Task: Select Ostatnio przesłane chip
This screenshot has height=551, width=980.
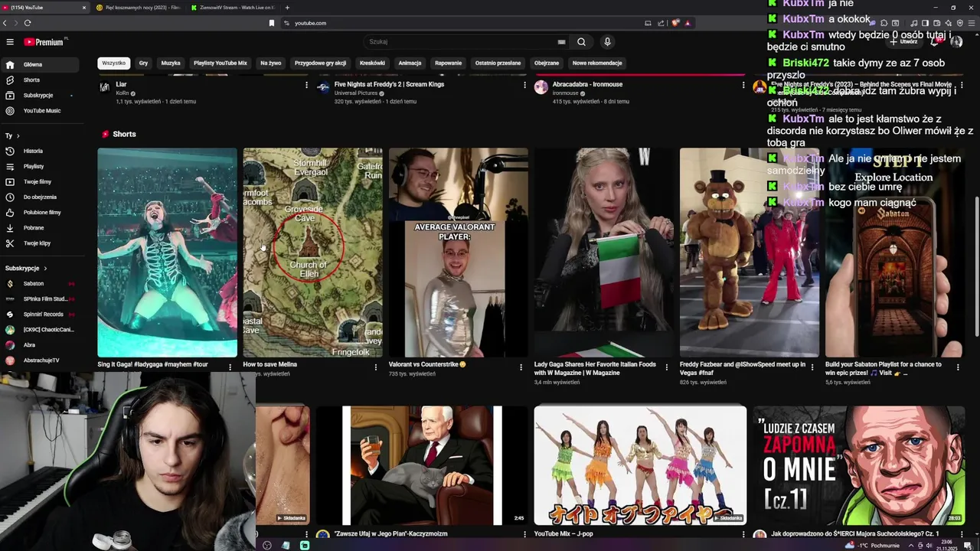Action: pos(498,63)
